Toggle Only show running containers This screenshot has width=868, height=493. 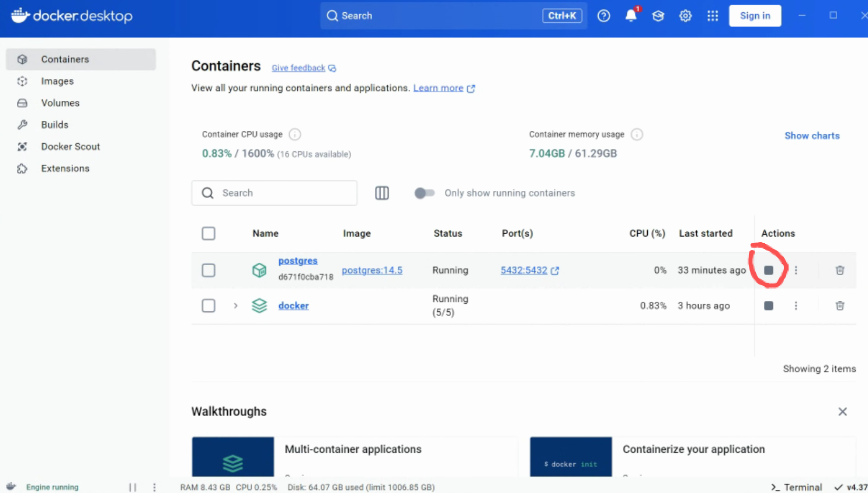425,193
